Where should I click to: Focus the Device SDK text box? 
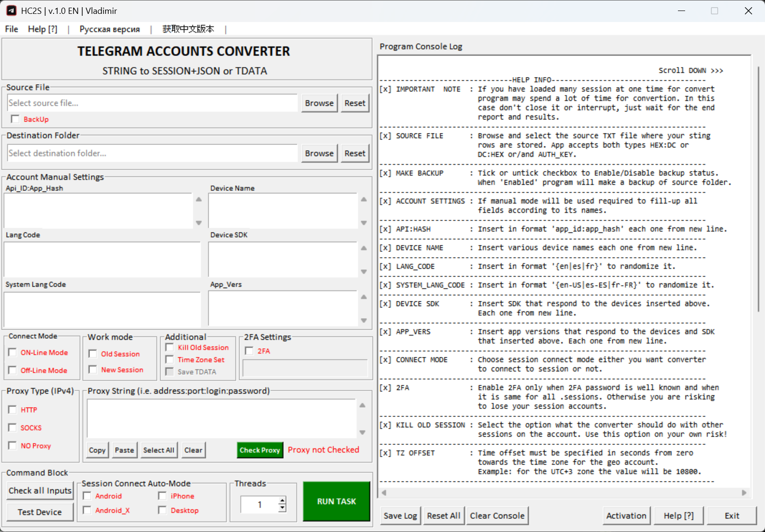pos(283,259)
